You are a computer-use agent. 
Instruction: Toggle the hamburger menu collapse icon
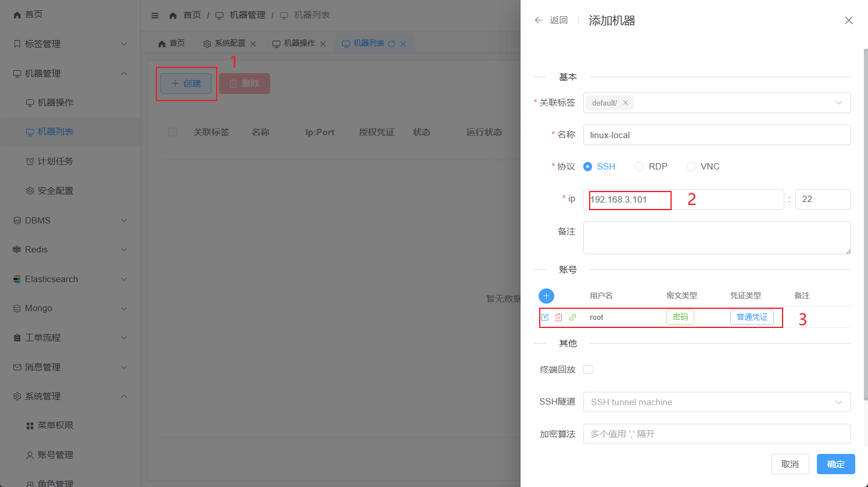[x=155, y=16]
